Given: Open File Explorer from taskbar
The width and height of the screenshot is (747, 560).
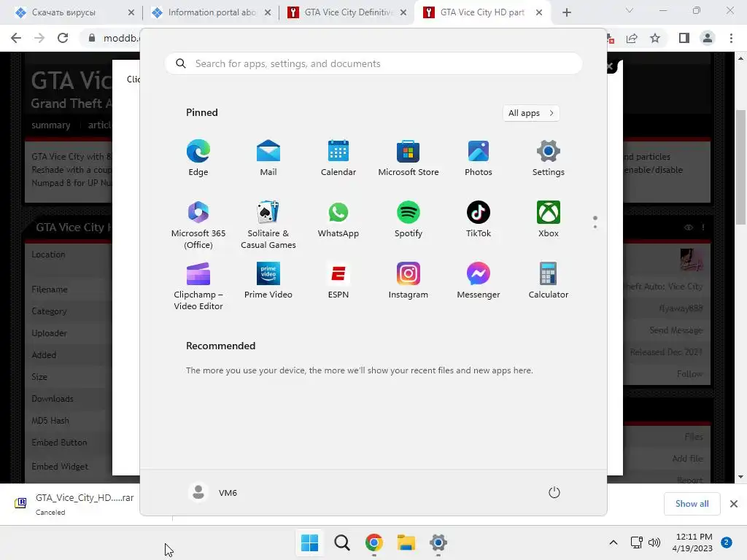Looking at the screenshot, I should (406, 542).
